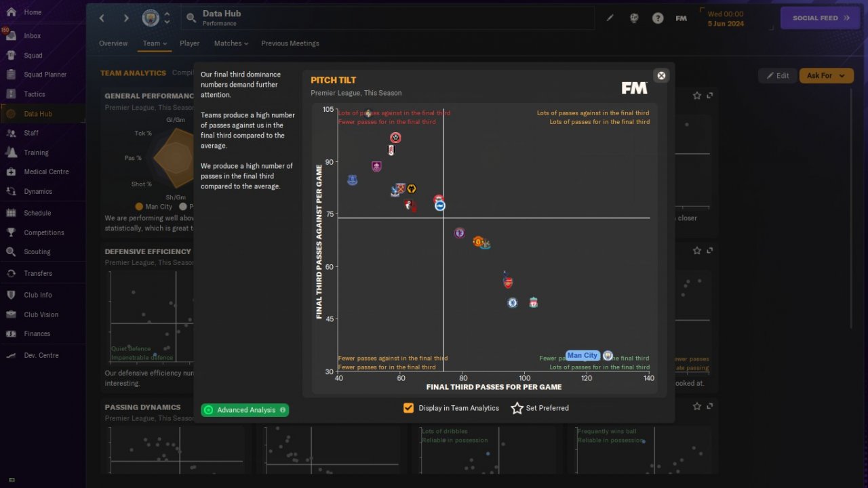868x488 pixels.
Task: Click the Data Hub search field
Action: coord(387,18)
